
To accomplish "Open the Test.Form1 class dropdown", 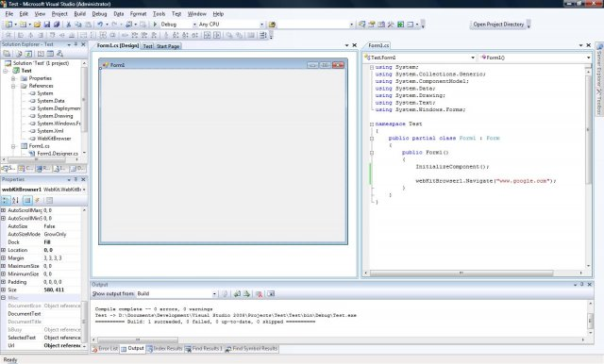I will [473, 58].
